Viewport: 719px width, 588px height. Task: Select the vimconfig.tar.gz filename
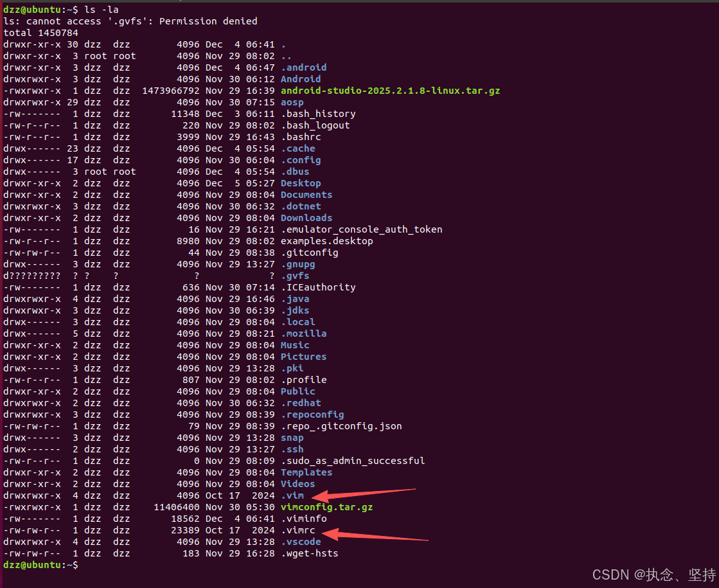(327, 507)
